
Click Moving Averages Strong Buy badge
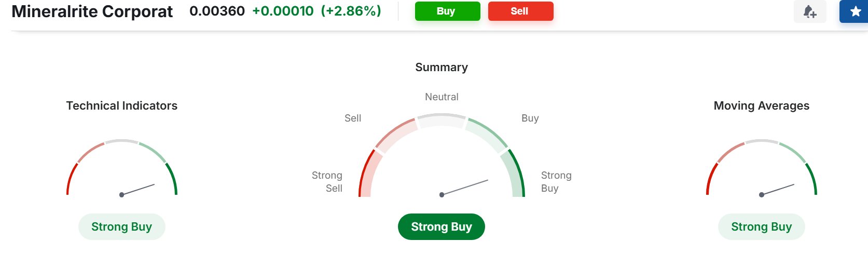tap(761, 227)
